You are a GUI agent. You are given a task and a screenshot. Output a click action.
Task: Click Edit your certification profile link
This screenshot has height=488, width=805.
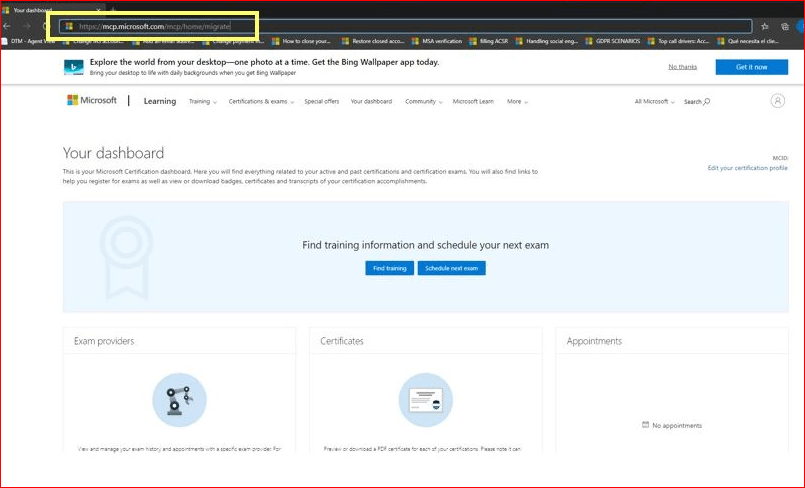tap(747, 168)
